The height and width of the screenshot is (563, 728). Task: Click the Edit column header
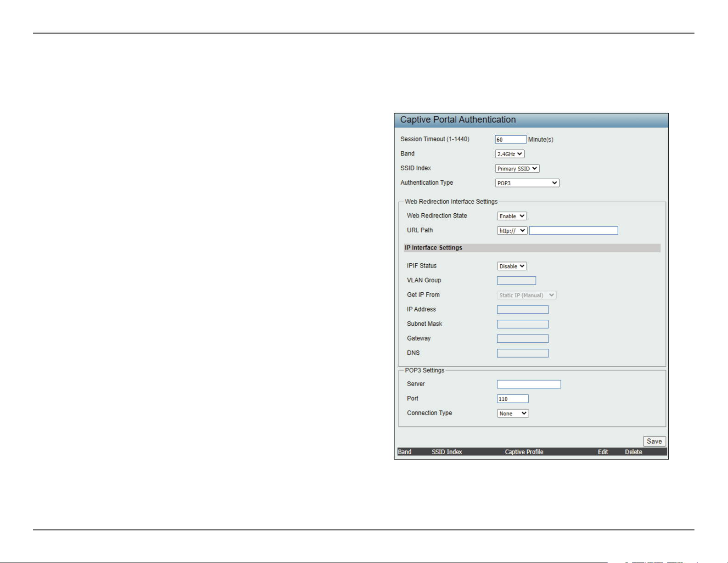click(x=603, y=452)
